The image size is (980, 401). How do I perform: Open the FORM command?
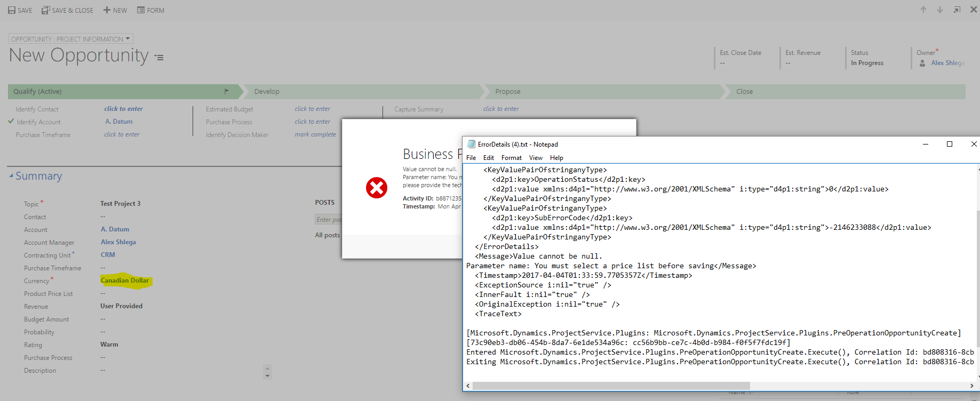tap(150, 10)
